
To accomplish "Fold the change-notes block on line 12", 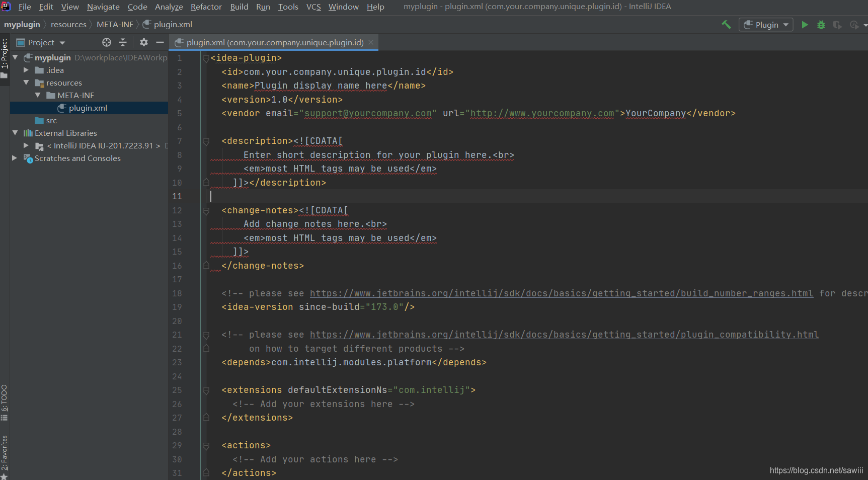I will pos(206,211).
